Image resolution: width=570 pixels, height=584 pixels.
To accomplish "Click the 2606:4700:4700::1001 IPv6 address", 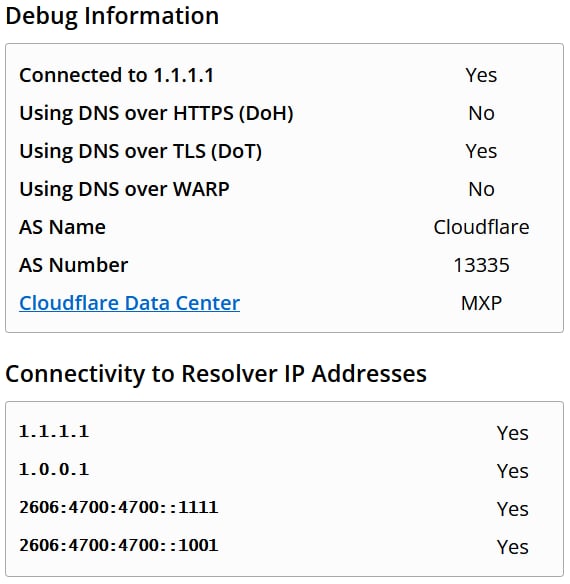I will [118, 545].
